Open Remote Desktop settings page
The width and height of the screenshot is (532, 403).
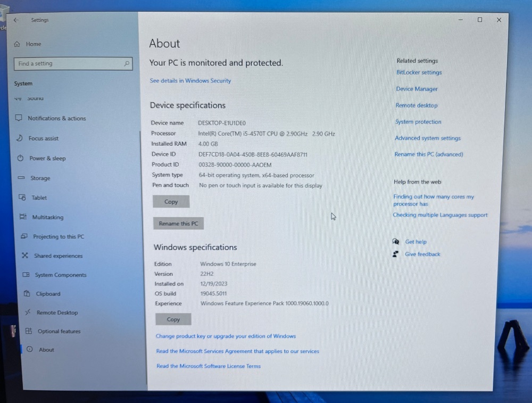coord(57,312)
